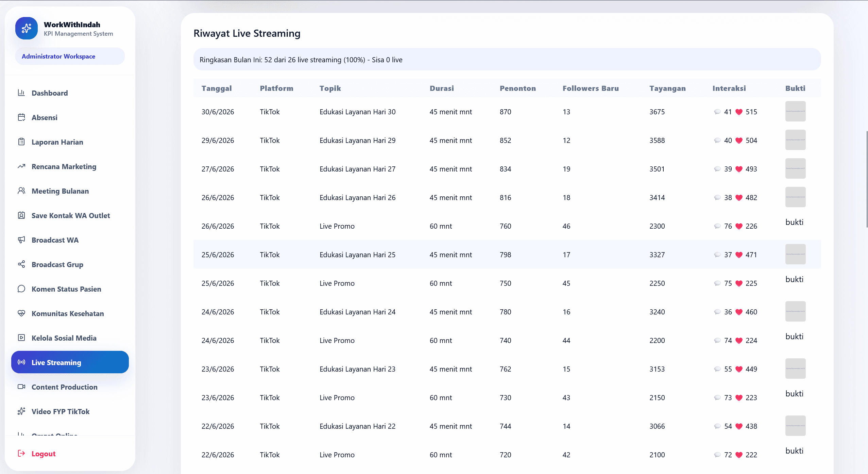Select the active Live Streaming menu item

(x=70, y=362)
